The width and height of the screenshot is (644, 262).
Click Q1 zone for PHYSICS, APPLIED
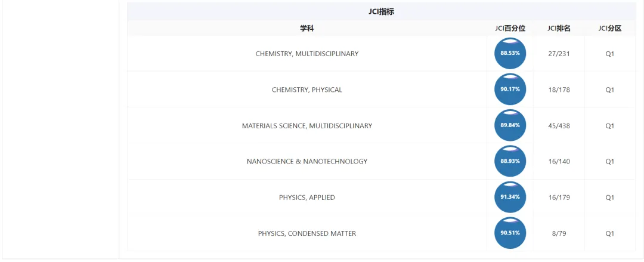[609, 198]
